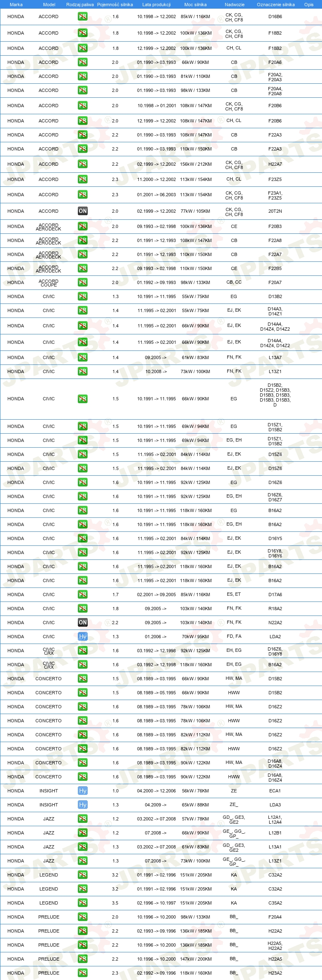Select engine code R18A2 cell
322x980 pixels.
(x=275, y=609)
